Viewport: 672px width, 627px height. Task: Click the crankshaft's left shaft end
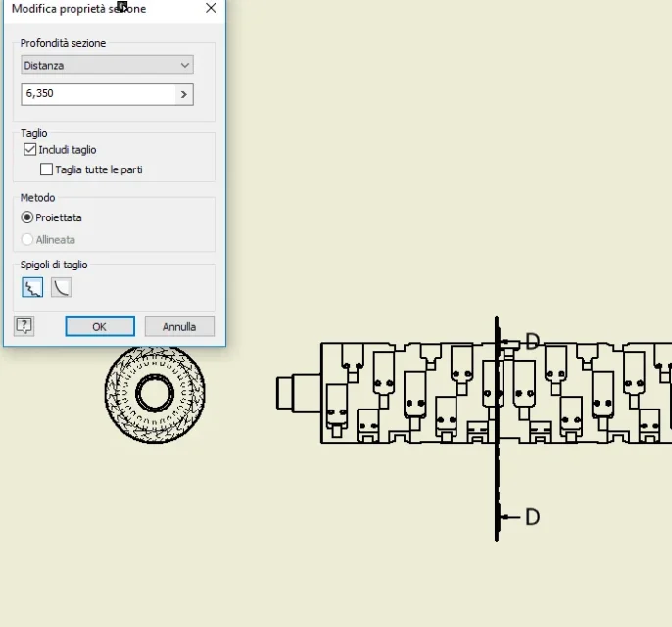[x=299, y=393]
